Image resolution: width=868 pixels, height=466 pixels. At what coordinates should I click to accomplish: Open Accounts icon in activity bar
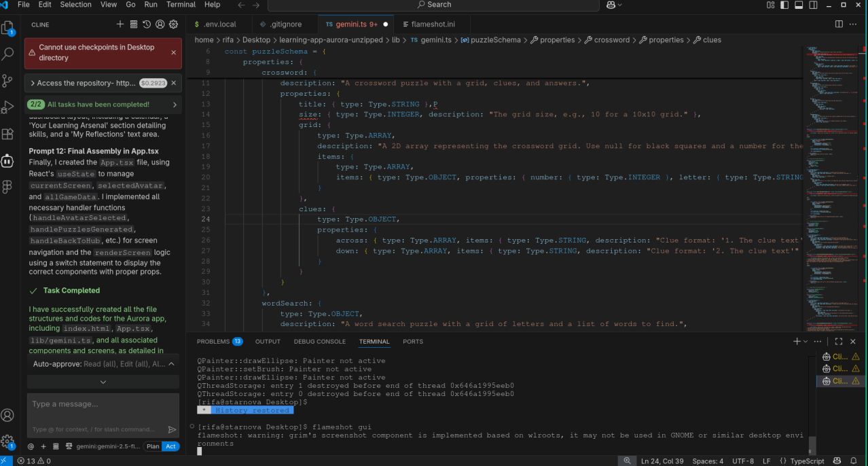click(x=8, y=415)
